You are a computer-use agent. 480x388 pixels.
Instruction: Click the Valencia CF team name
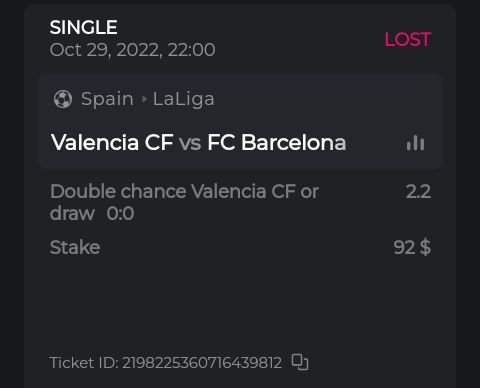coord(112,142)
